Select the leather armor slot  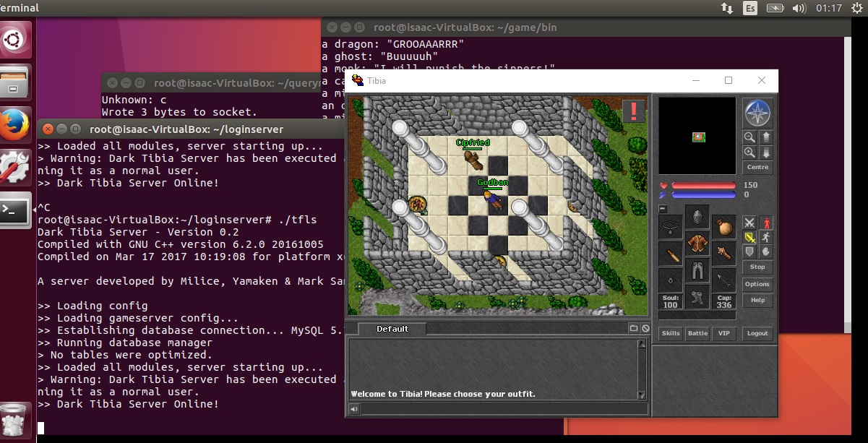point(697,244)
